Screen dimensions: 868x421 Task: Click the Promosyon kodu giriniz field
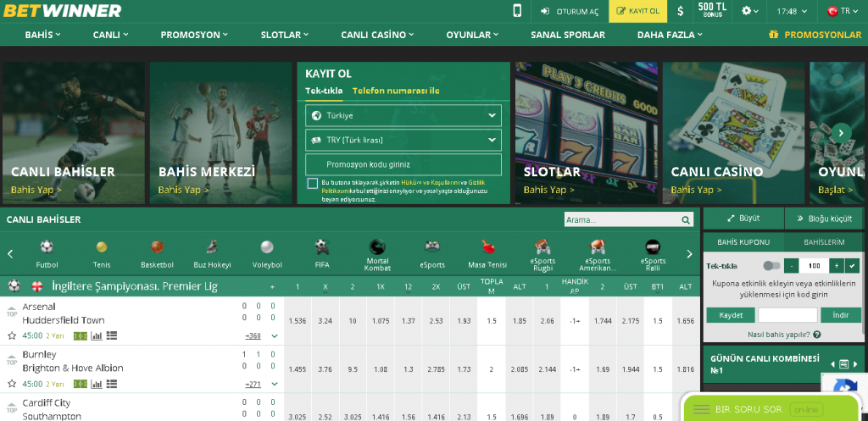403,164
